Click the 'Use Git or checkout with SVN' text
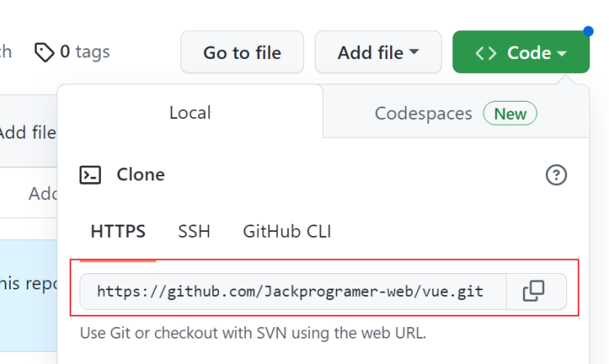The image size is (609, 364). (252, 334)
